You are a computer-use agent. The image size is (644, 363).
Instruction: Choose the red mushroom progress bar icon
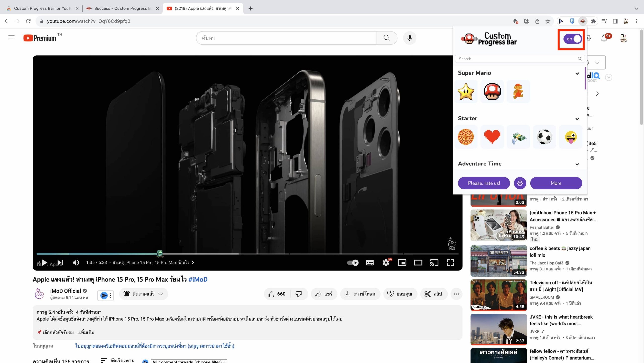492,91
